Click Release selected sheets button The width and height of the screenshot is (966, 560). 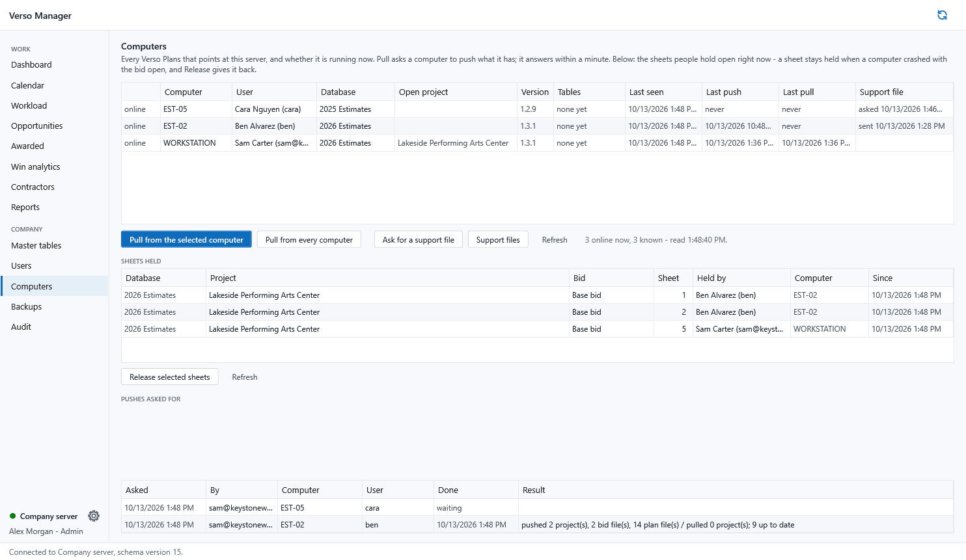click(170, 377)
